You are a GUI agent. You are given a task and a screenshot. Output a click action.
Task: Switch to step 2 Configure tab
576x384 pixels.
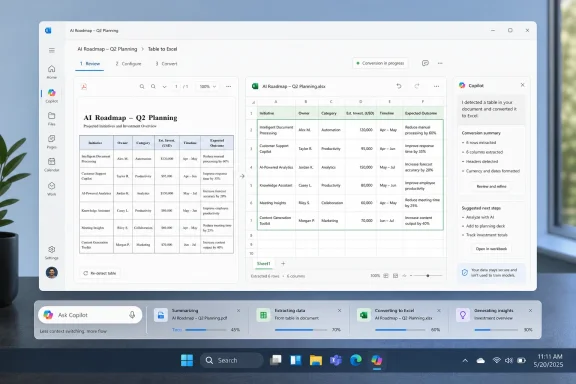(128, 64)
